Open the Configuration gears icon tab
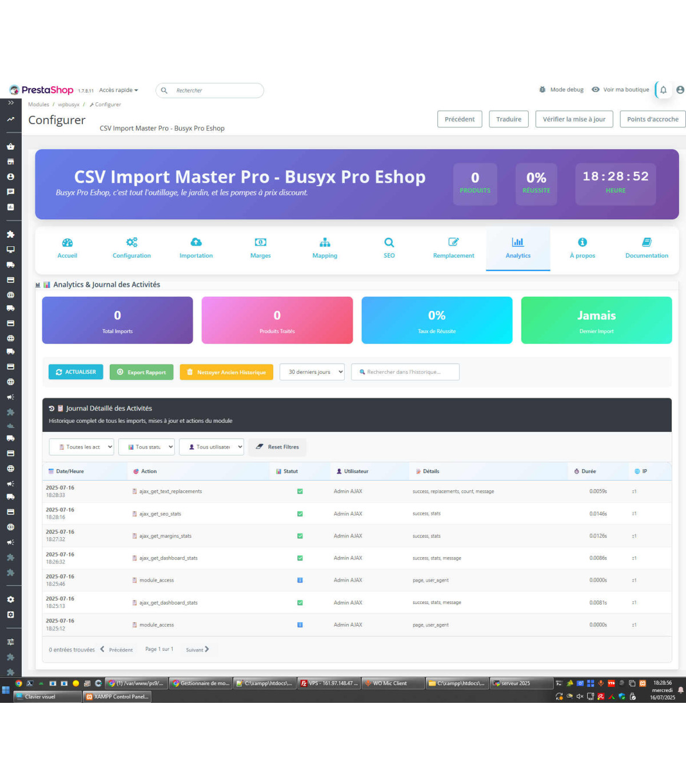Viewport: 686px width, 784px height. pos(131,242)
